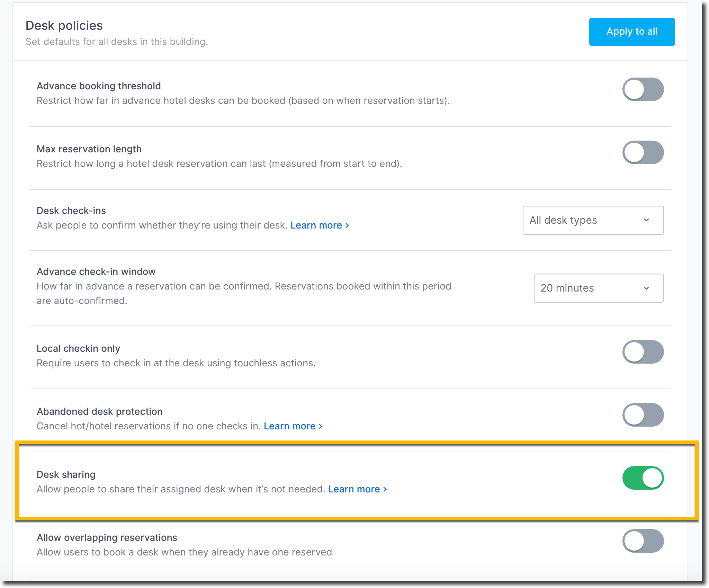Open the All desk types dropdown
Image resolution: width=709 pixels, height=588 pixels.
[x=593, y=220]
